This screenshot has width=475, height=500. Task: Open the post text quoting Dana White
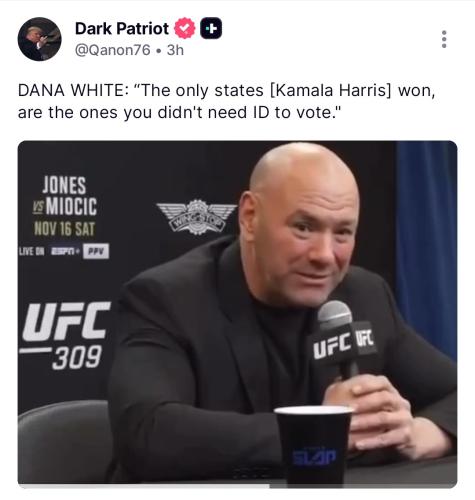(226, 101)
